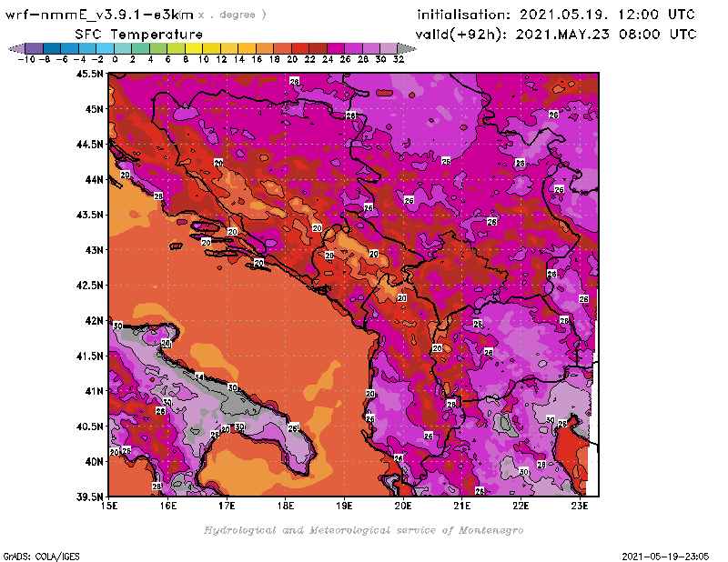Screen dimensions: 728x562
Task: Click the 20E longitude label
Action: click(403, 506)
